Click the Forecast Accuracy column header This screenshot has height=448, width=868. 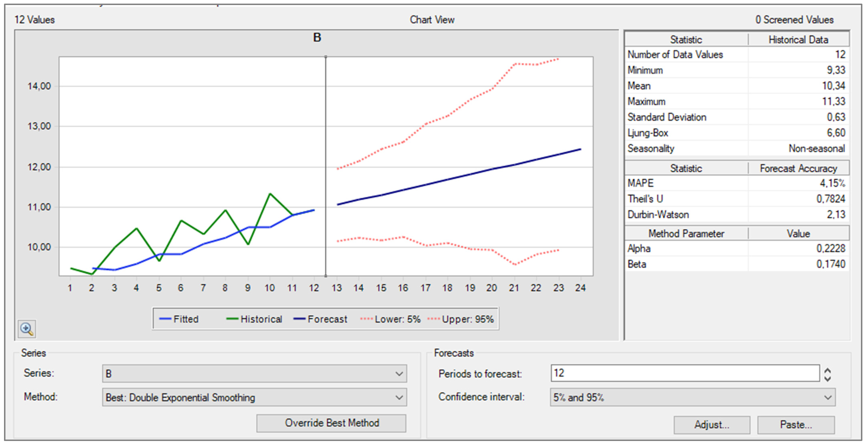pos(798,168)
